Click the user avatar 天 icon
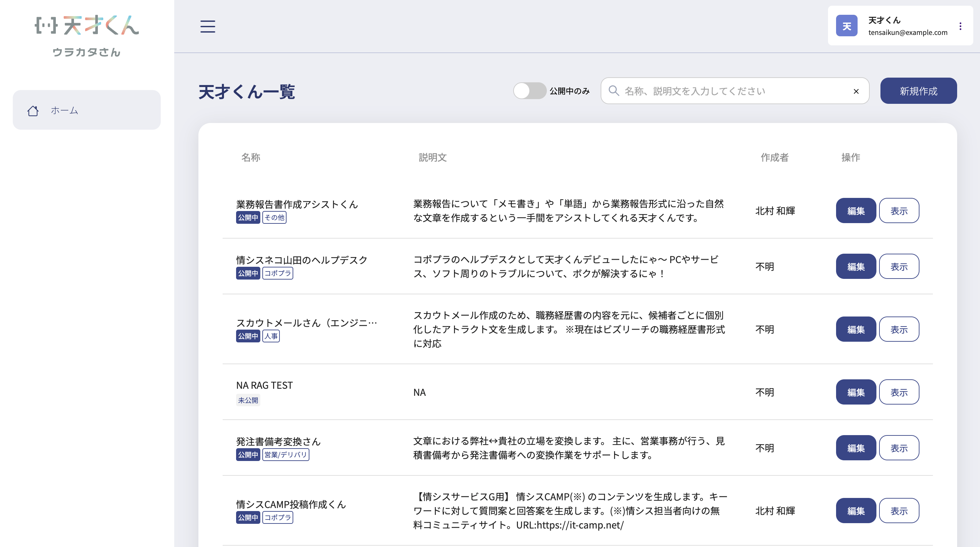 (x=846, y=26)
